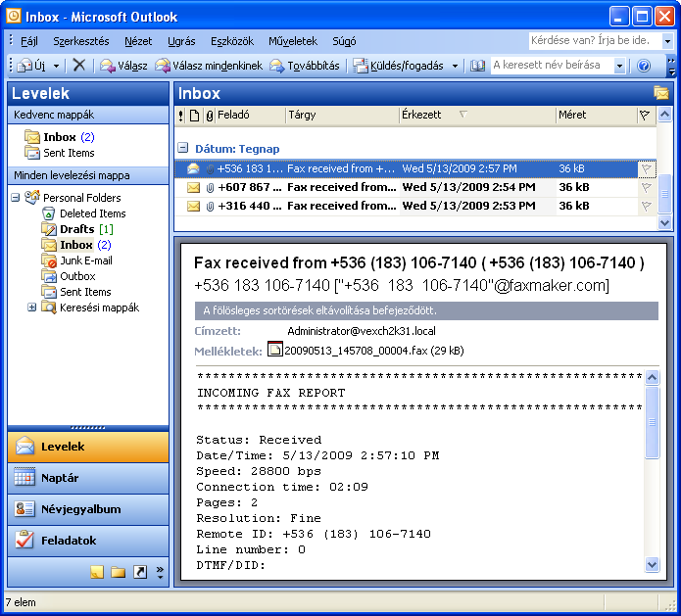Sort by Tárgy column
The height and width of the screenshot is (616, 681).
[x=342, y=115]
